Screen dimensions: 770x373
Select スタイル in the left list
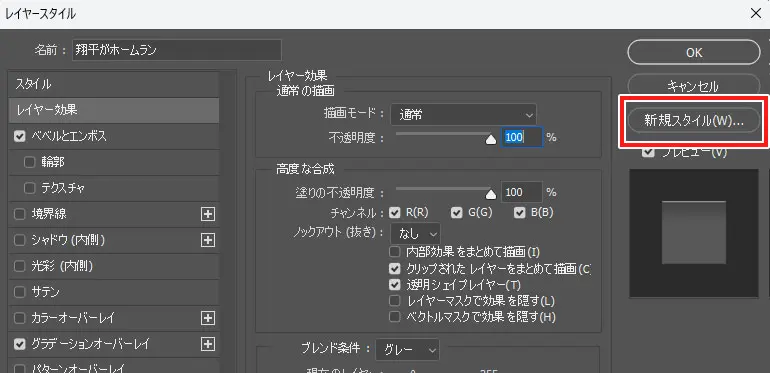point(113,84)
